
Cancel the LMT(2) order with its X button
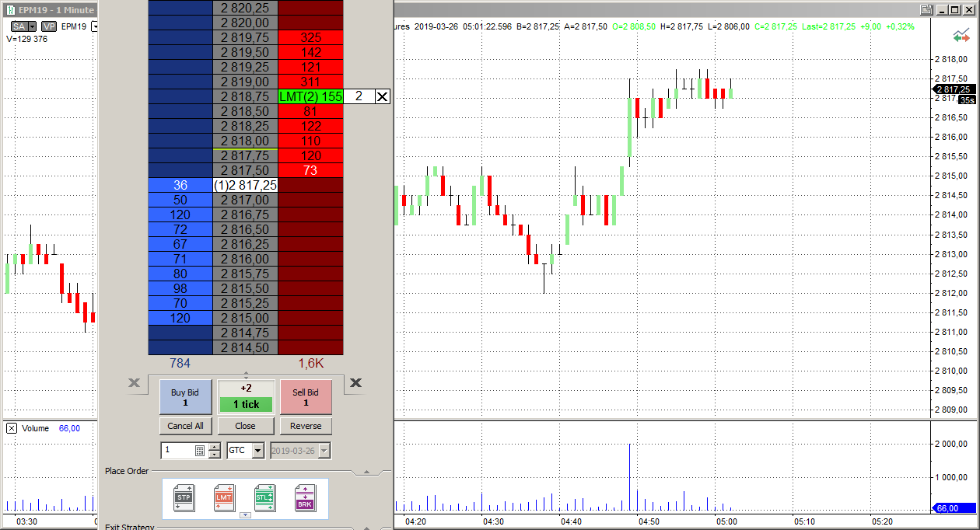tap(382, 96)
